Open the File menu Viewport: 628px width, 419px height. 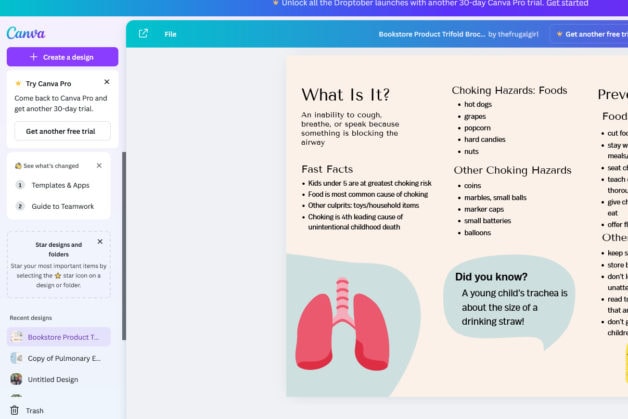pyautogui.click(x=170, y=34)
